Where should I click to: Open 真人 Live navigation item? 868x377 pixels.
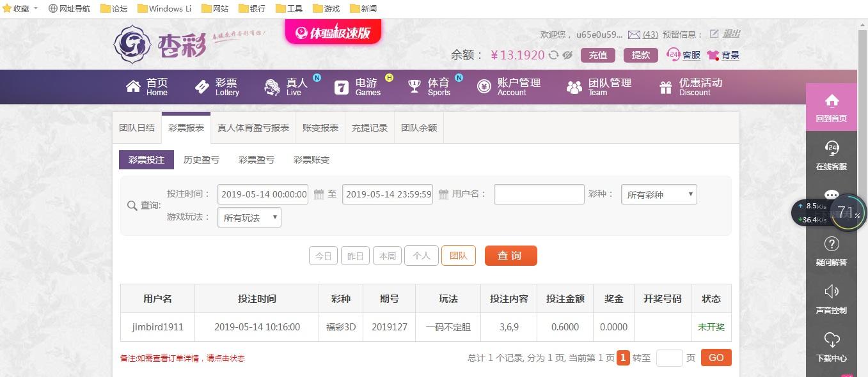pos(286,87)
